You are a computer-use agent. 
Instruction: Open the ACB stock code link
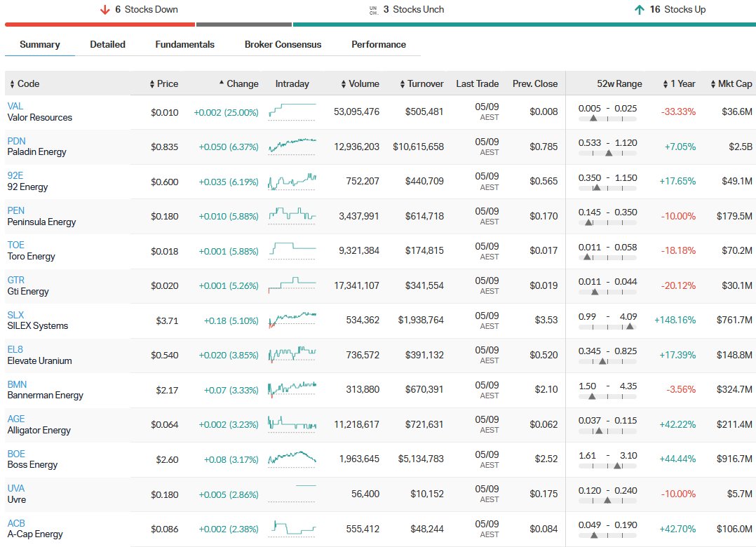point(16,523)
